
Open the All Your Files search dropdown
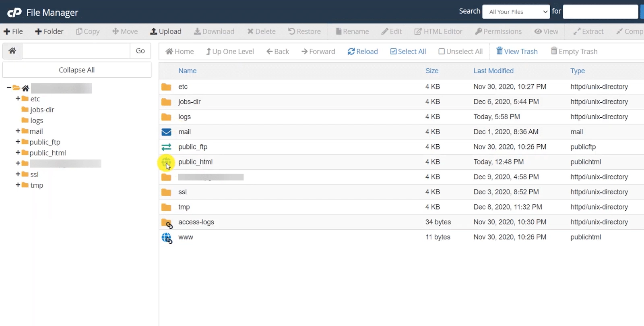(516, 12)
